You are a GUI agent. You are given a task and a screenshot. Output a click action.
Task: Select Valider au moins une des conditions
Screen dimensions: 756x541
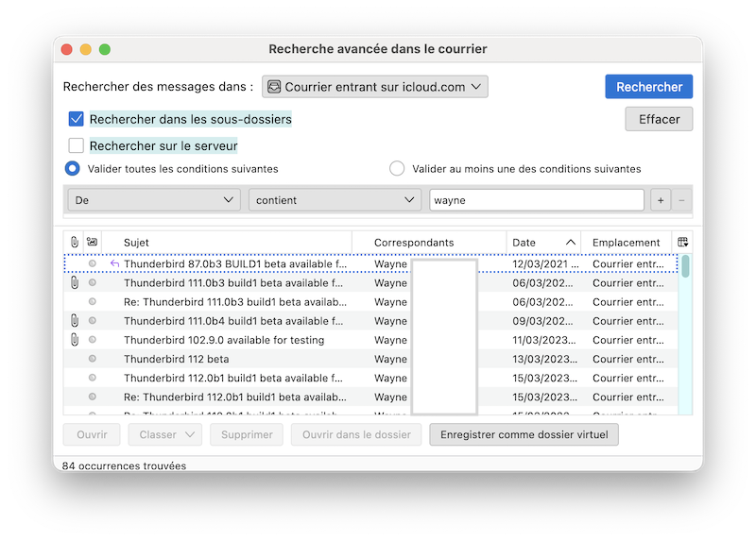click(397, 169)
